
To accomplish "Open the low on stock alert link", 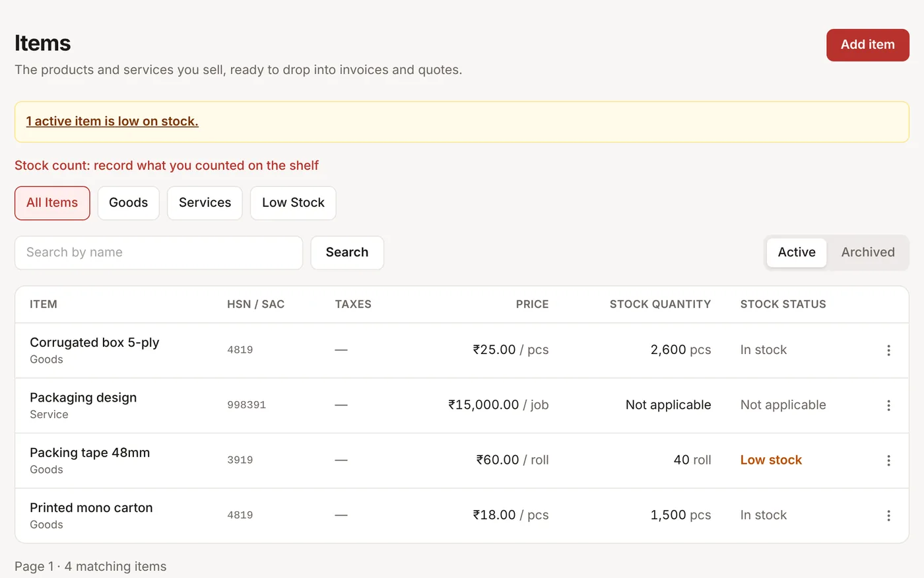I will (x=112, y=122).
